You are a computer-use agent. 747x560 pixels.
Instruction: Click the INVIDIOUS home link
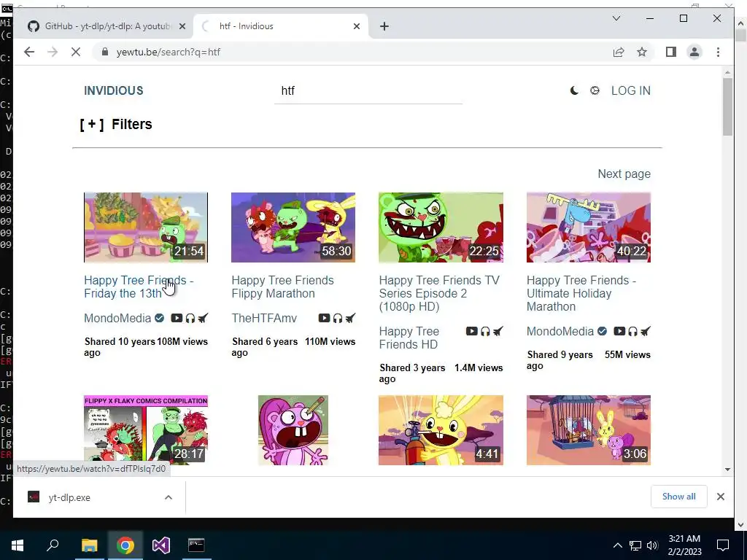tap(113, 90)
